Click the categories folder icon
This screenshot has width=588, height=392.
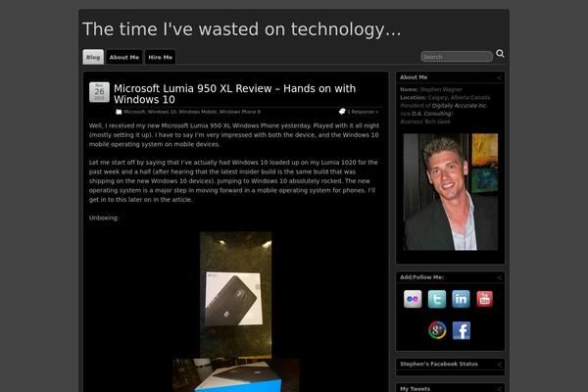click(x=119, y=112)
